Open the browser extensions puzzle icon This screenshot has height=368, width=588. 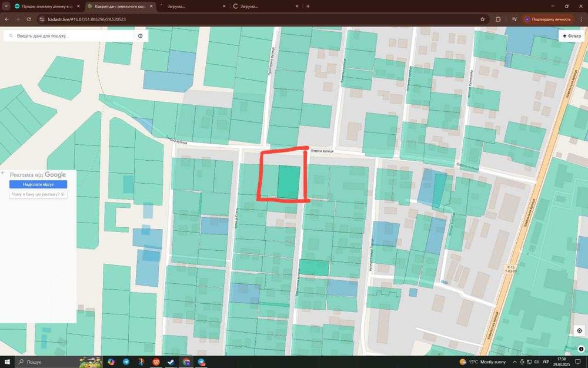(x=498, y=19)
